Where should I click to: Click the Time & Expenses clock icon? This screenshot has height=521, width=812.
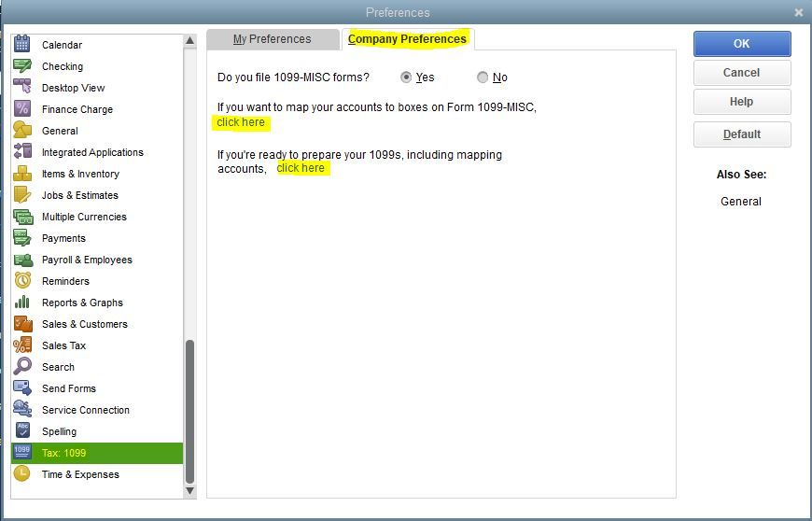pos(22,473)
